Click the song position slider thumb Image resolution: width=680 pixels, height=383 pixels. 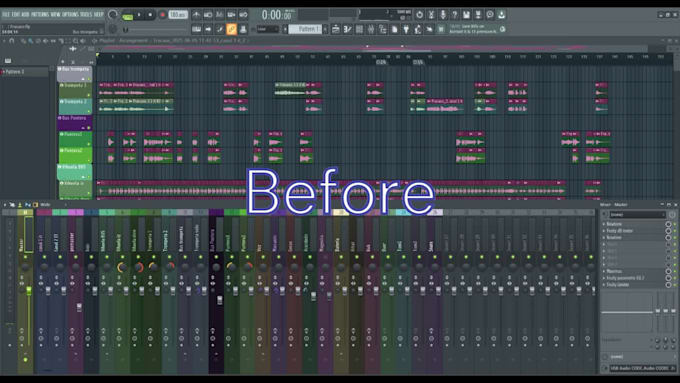point(126,29)
